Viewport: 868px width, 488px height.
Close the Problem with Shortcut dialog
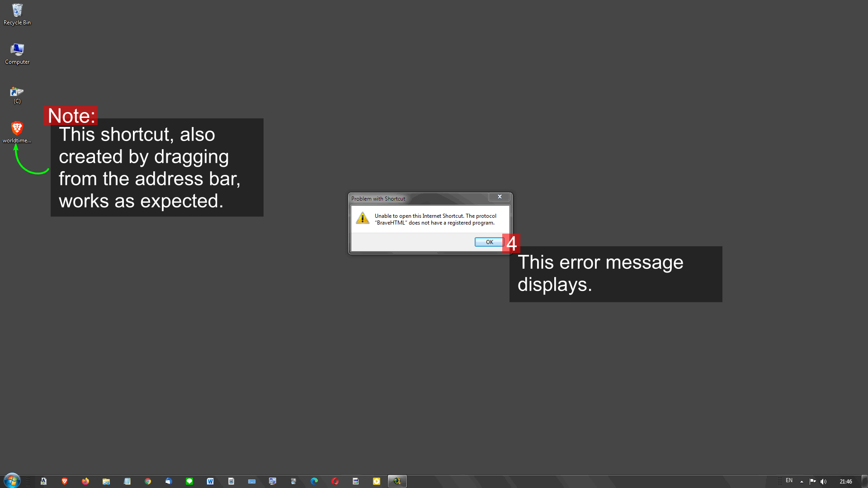[500, 197]
